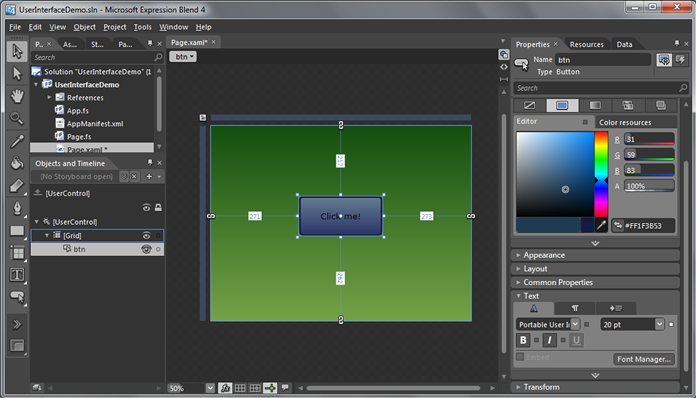Click the show-all eye icon in timeline header
The height and width of the screenshot is (398, 696).
pos(146,208)
